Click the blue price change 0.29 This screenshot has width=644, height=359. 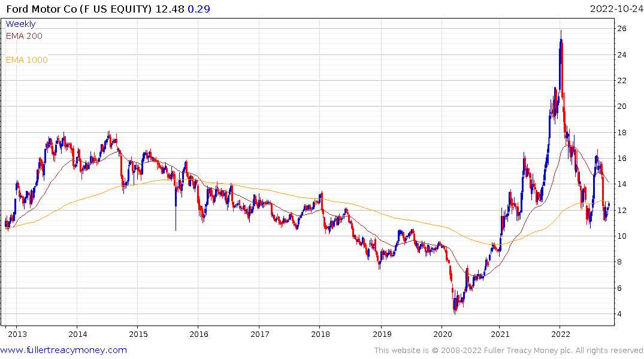(199, 8)
